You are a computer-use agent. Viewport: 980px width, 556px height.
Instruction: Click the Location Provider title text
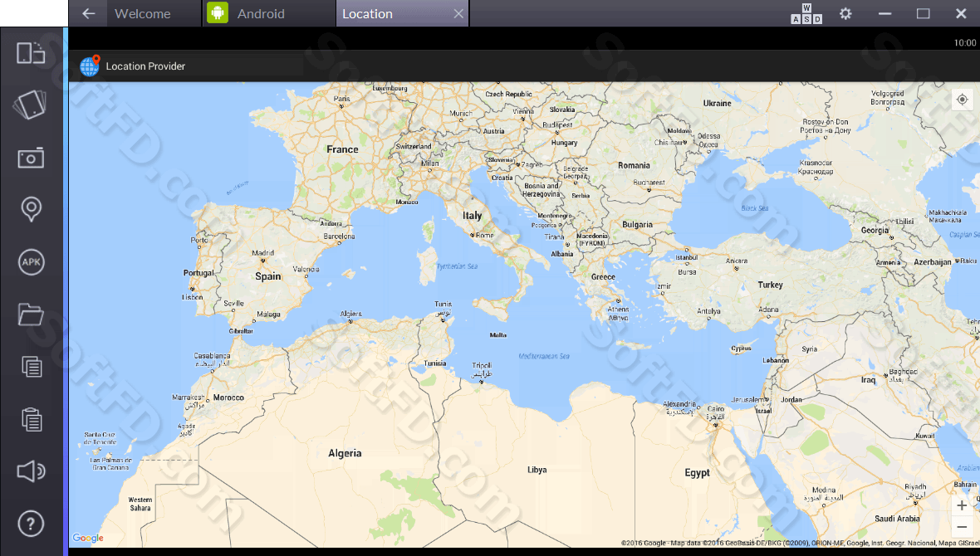[x=145, y=66]
